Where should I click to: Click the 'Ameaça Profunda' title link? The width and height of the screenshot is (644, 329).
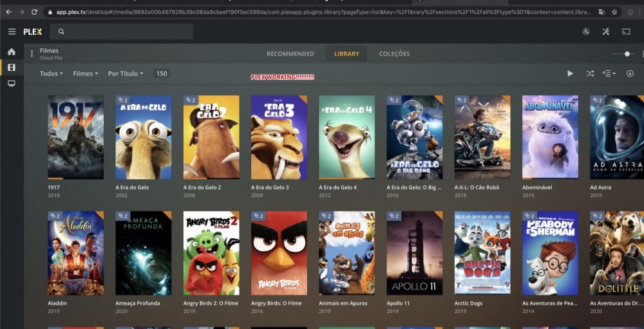pyautogui.click(x=137, y=303)
